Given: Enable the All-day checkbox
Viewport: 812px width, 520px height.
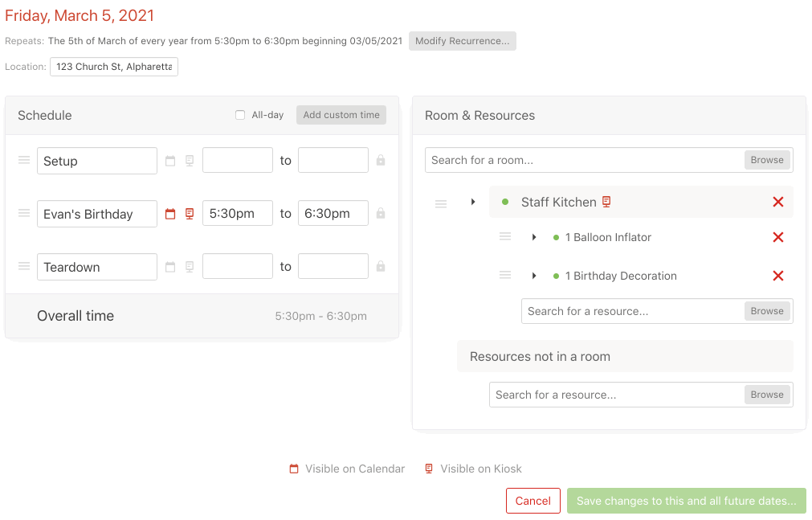Looking at the screenshot, I should pos(240,116).
